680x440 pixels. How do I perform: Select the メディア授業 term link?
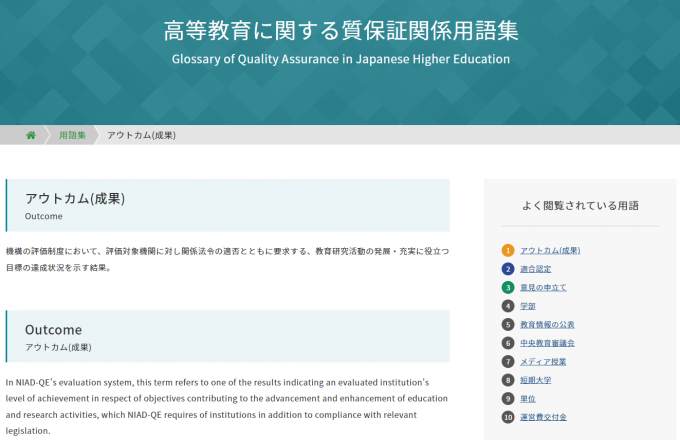click(x=543, y=361)
